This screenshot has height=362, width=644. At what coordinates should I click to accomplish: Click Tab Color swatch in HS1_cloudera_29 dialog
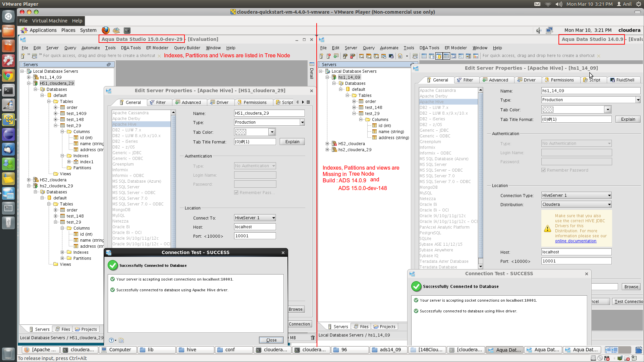(x=241, y=132)
